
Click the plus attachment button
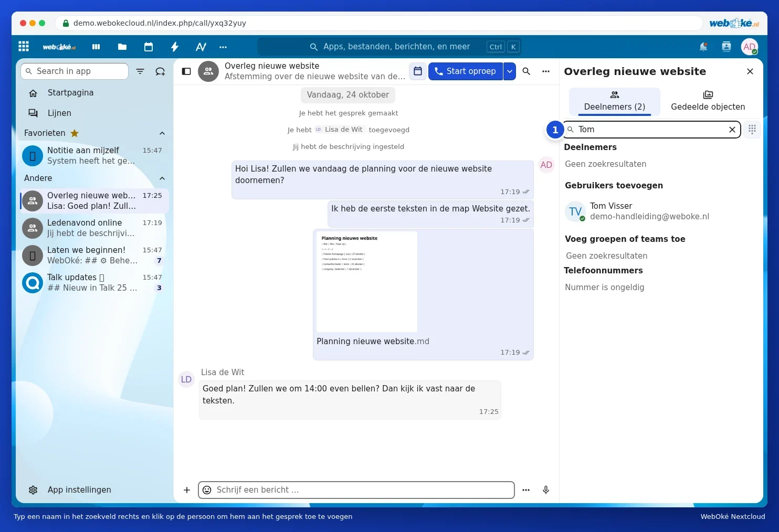pos(187,490)
